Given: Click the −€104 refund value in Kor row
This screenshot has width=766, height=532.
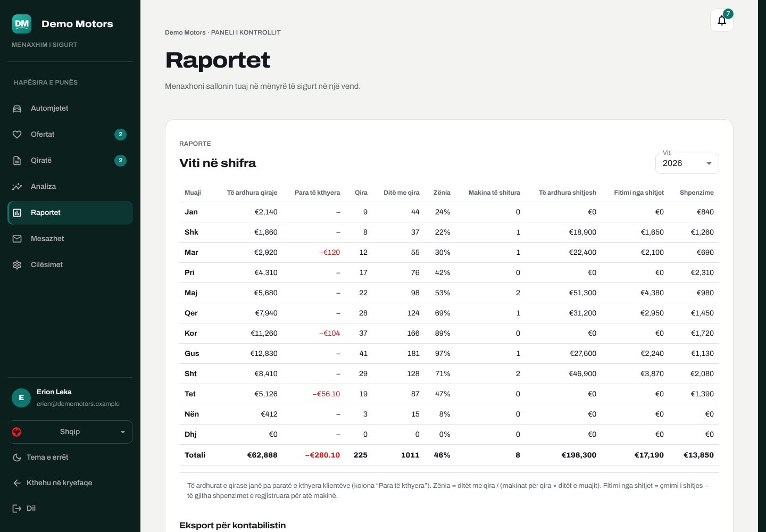Looking at the screenshot, I should click(x=329, y=334).
